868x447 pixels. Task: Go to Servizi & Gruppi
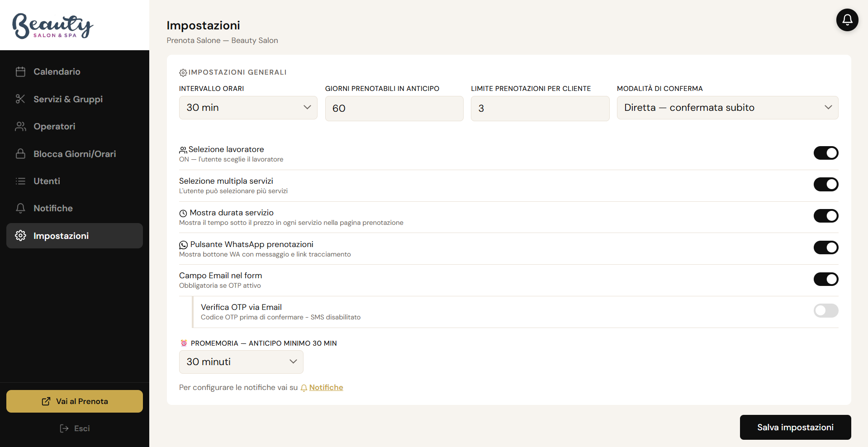pos(75,99)
